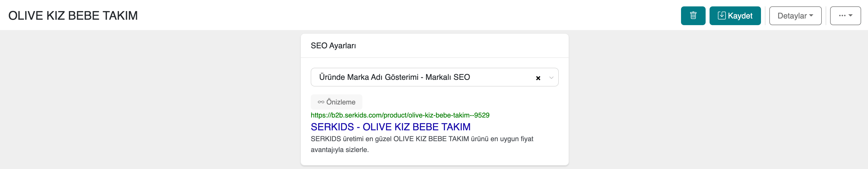Click the Kaydet label text

(740, 16)
